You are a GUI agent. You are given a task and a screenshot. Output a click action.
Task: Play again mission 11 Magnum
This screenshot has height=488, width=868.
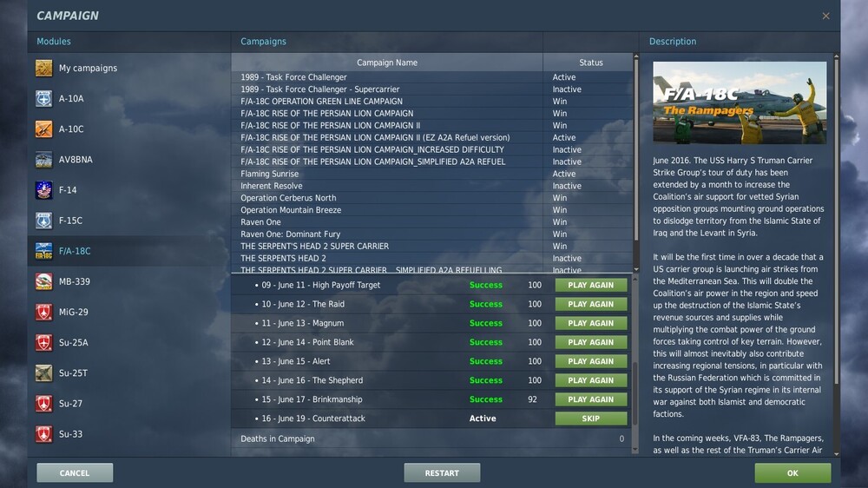pos(590,323)
